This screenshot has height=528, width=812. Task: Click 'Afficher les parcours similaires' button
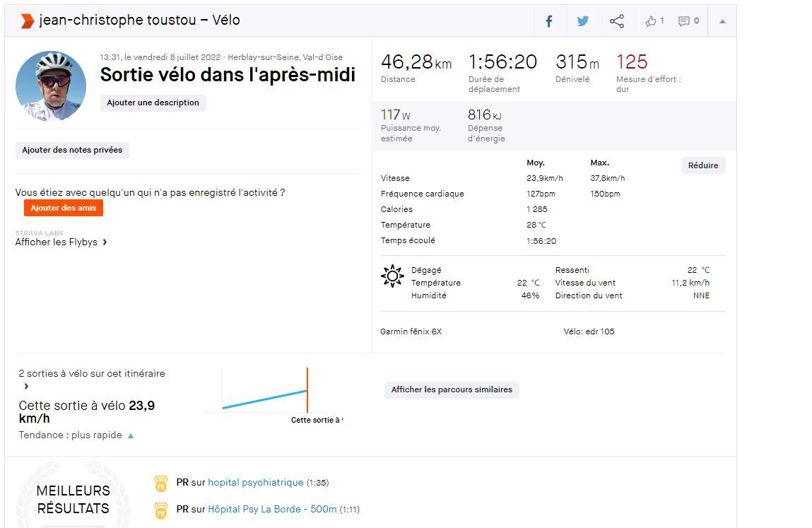(452, 389)
